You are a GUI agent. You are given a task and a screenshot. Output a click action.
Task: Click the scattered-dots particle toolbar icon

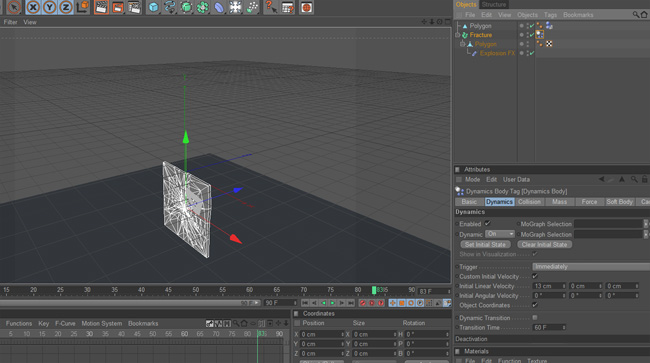(252, 7)
